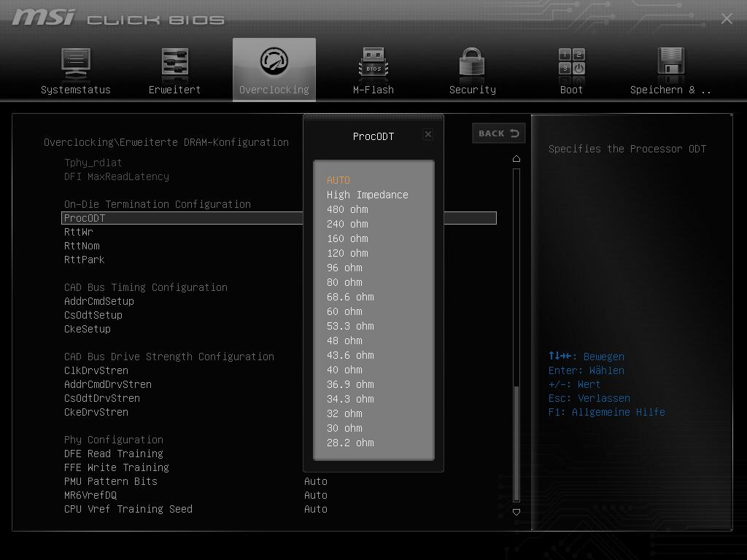Image resolution: width=747 pixels, height=560 pixels.
Task: Select FFE Write Training setting
Action: tap(117, 467)
